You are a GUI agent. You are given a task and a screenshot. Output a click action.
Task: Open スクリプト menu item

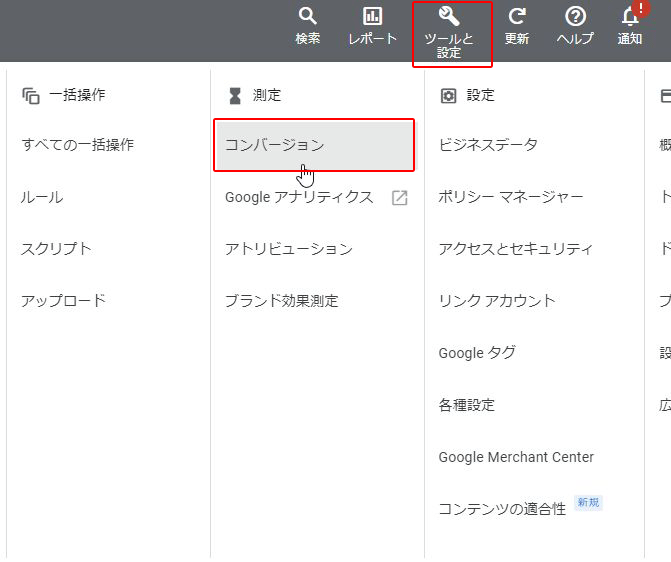click(x=56, y=249)
